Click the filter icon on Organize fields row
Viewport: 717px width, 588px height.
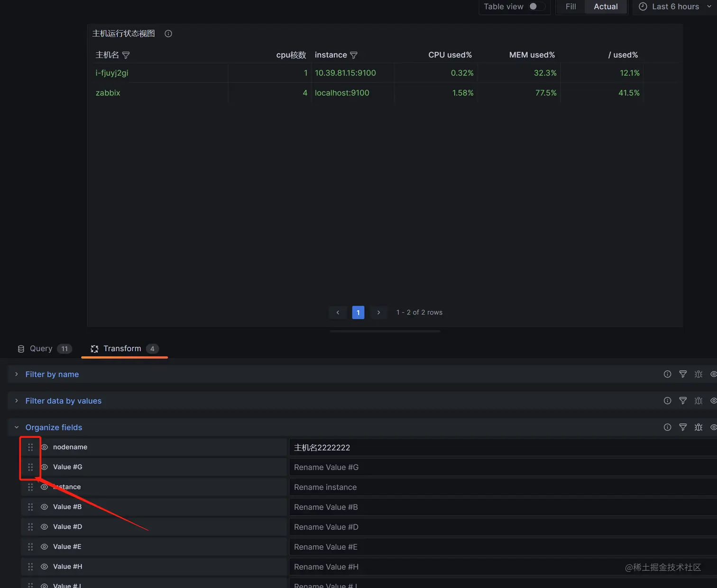[683, 427]
